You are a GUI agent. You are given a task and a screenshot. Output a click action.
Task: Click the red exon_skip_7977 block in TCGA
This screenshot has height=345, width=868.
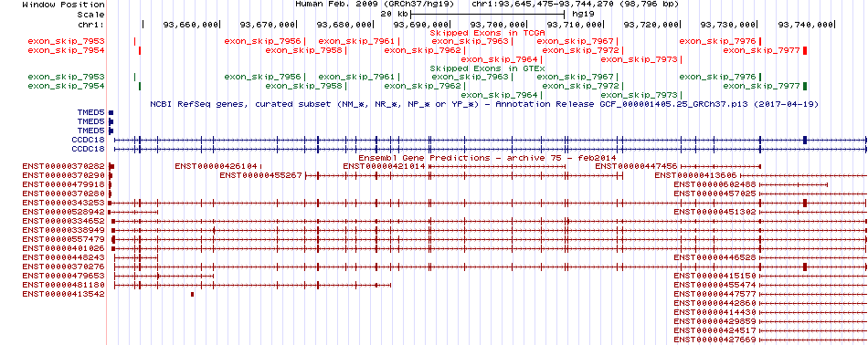(x=805, y=50)
